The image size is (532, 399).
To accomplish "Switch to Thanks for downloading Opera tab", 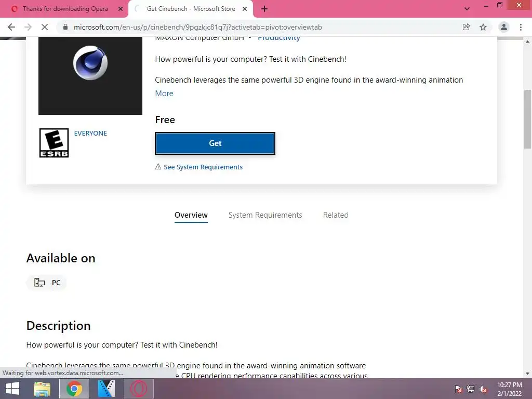I will point(65,9).
